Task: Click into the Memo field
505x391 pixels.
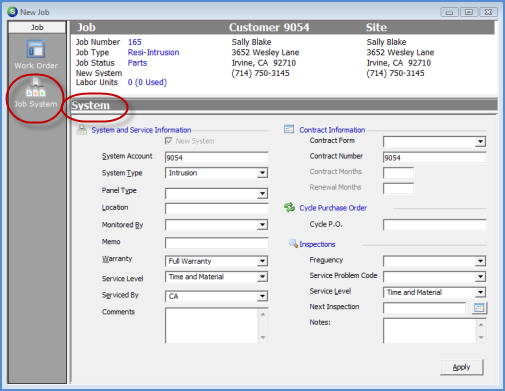Action: coord(217,243)
